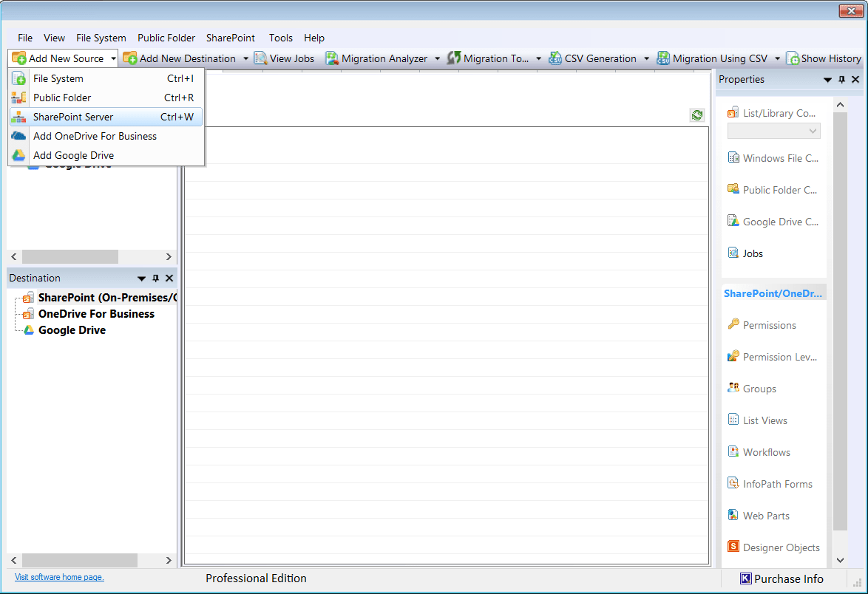This screenshot has width=868, height=594.
Task: Open the File System menu
Action: click(101, 38)
